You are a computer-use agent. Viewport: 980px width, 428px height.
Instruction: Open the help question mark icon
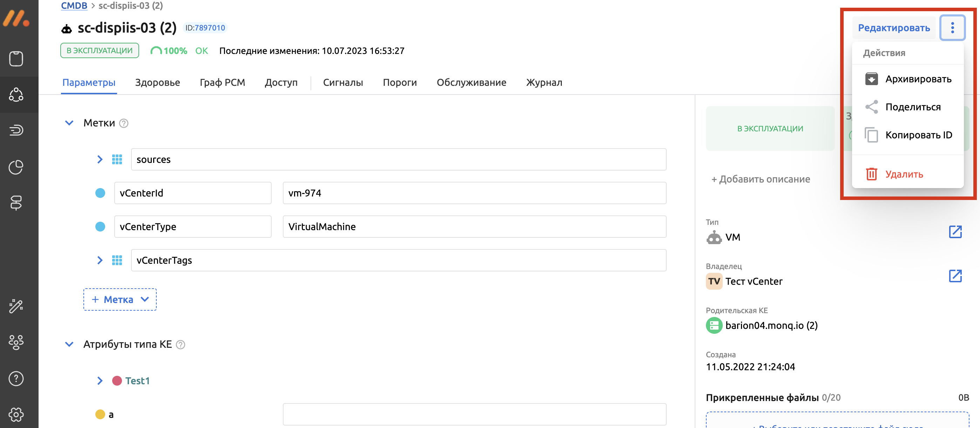[16, 379]
